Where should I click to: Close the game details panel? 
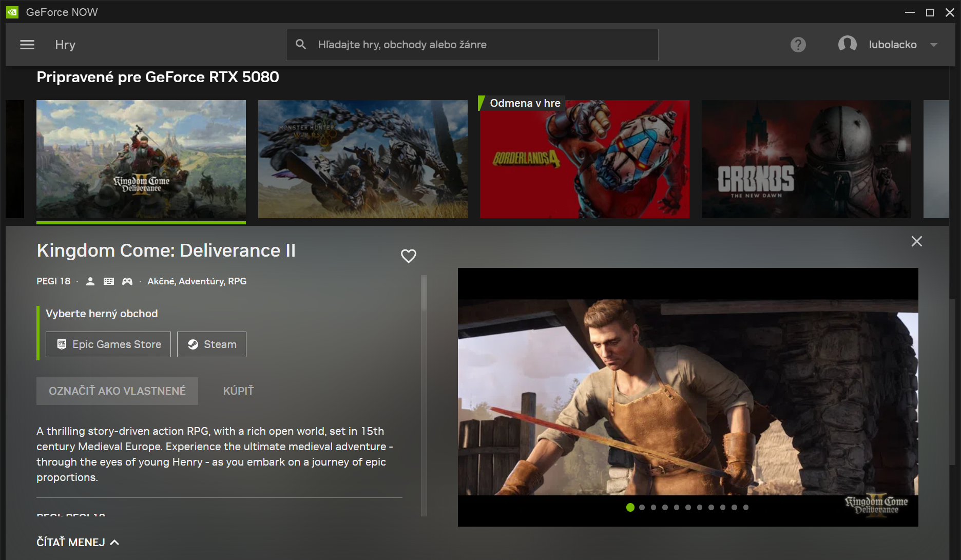tap(916, 241)
